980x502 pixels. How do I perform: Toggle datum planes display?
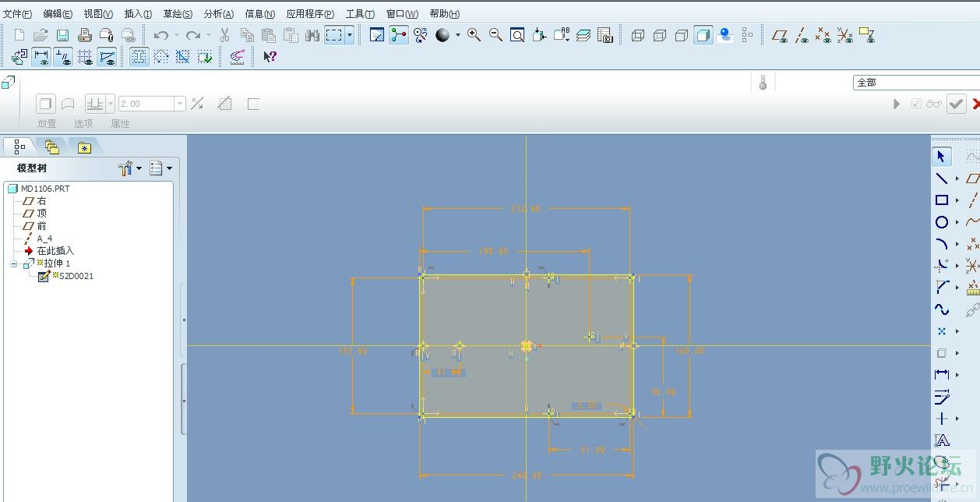click(780, 35)
